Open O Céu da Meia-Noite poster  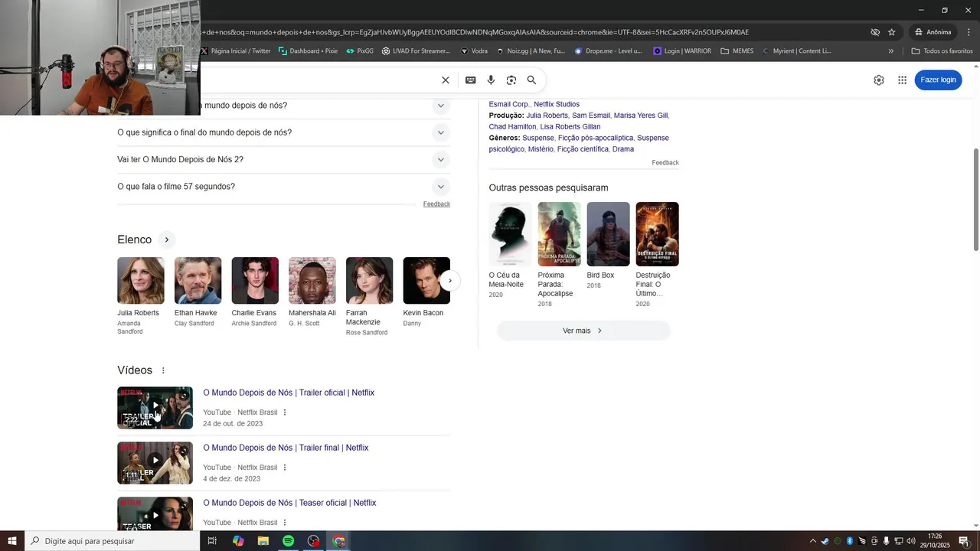pyautogui.click(x=511, y=234)
